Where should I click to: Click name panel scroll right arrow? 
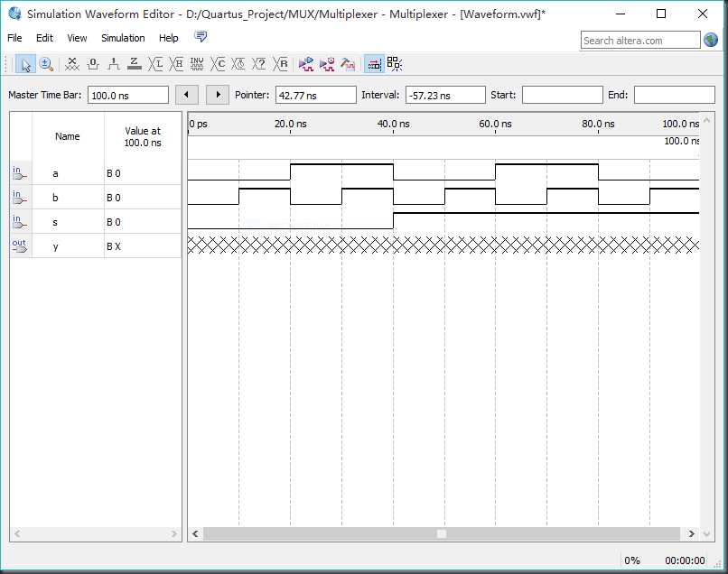click(x=174, y=533)
